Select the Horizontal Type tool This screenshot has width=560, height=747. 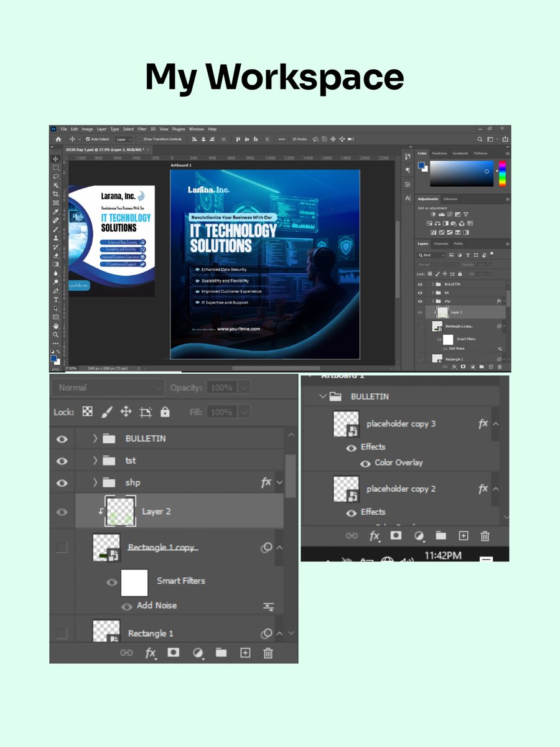(x=55, y=300)
